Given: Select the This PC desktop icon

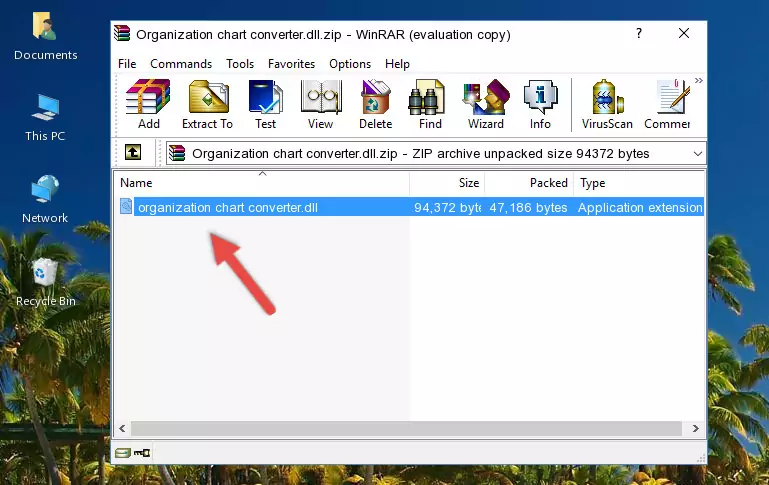Looking at the screenshot, I should click(x=45, y=118).
